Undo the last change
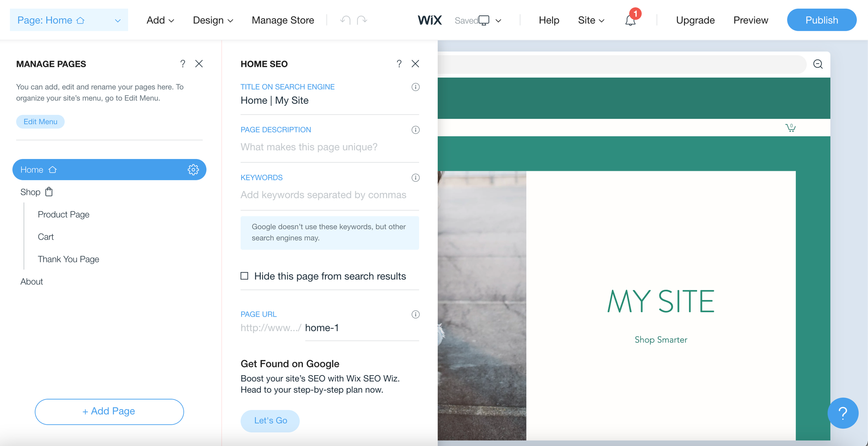This screenshot has height=446, width=868. pyautogui.click(x=345, y=20)
